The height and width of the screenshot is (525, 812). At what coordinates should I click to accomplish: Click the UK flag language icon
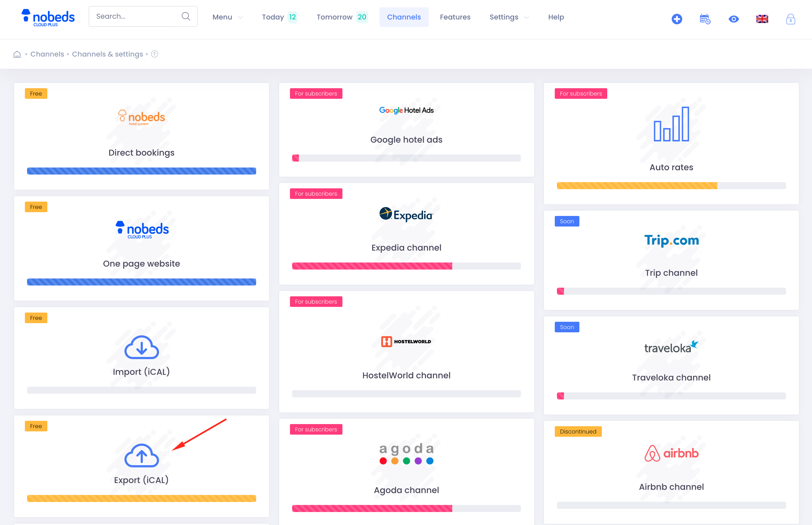click(x=762, y=19)
